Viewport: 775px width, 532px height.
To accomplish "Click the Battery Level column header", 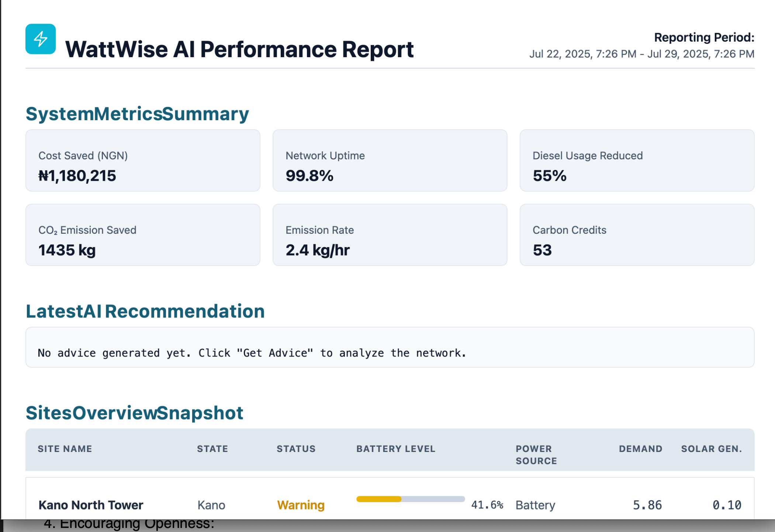I will coord(395,449).
